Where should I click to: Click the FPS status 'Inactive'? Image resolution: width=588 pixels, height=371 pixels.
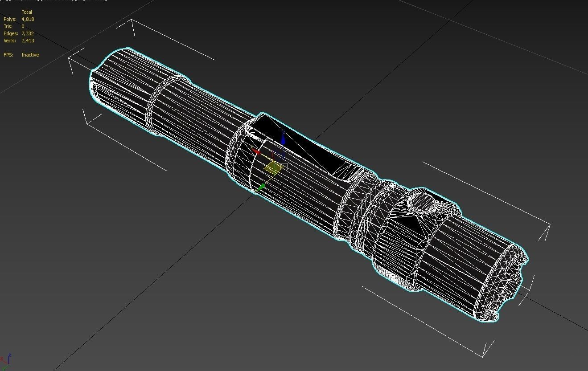click(30, 55)
